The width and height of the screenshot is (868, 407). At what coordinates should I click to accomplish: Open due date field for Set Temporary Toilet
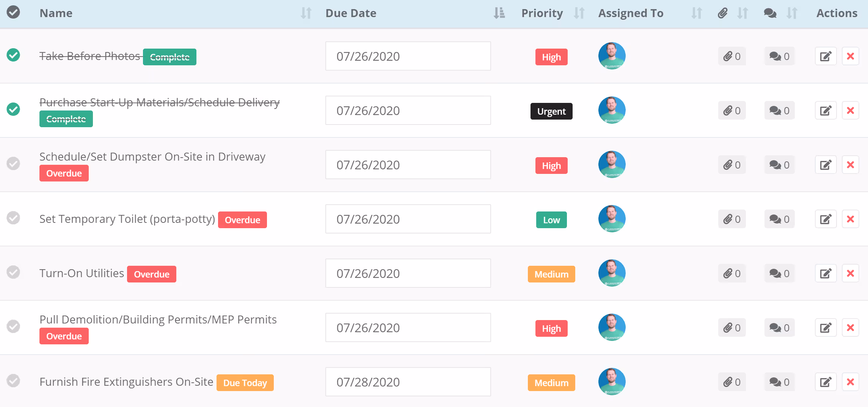408,219
